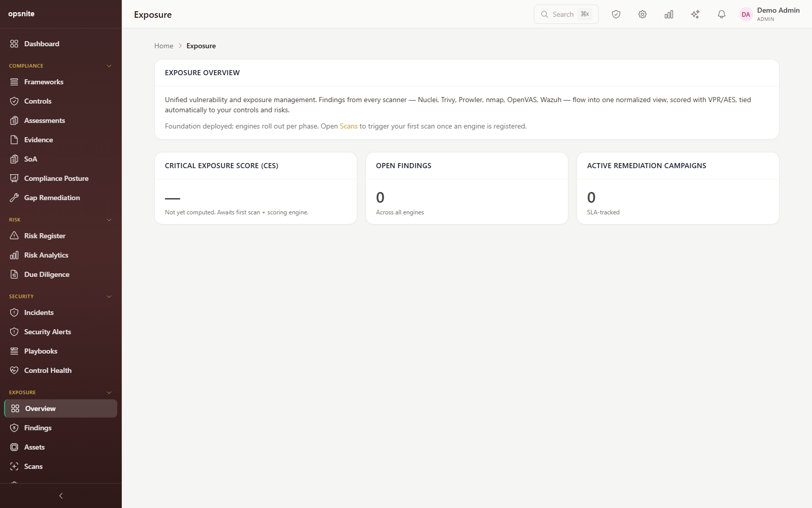The width and height of the screenshot is (812, 508).
Task: Click the Risk Register warning triangle icon
Action: (14, 236)
